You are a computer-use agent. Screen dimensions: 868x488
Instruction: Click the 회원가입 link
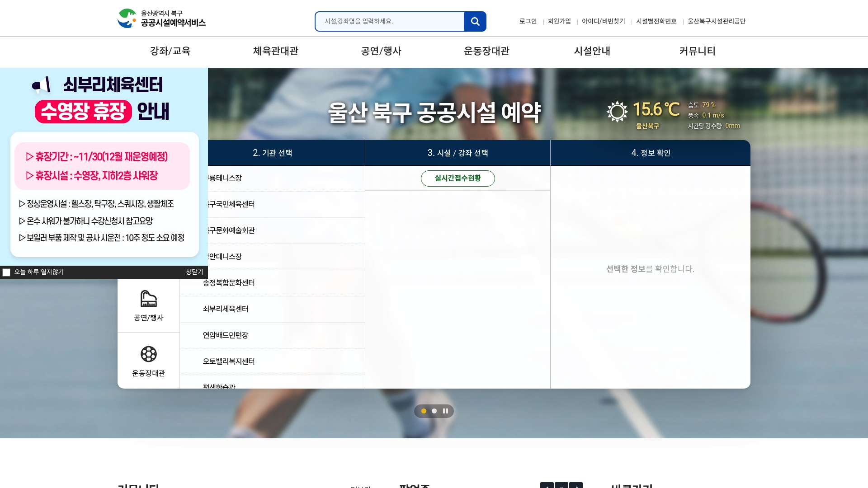(x=559, y=21)
